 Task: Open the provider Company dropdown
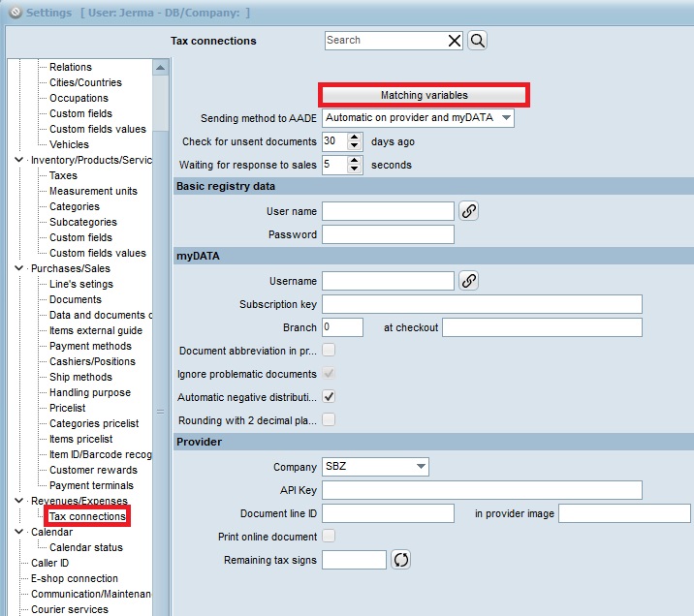375,467
